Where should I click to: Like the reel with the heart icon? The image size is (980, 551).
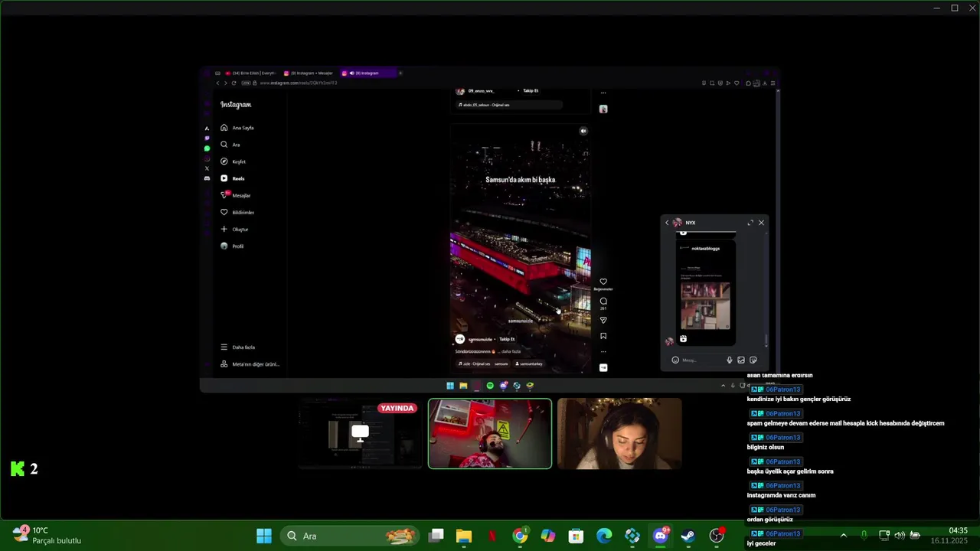tap(603, 282)
